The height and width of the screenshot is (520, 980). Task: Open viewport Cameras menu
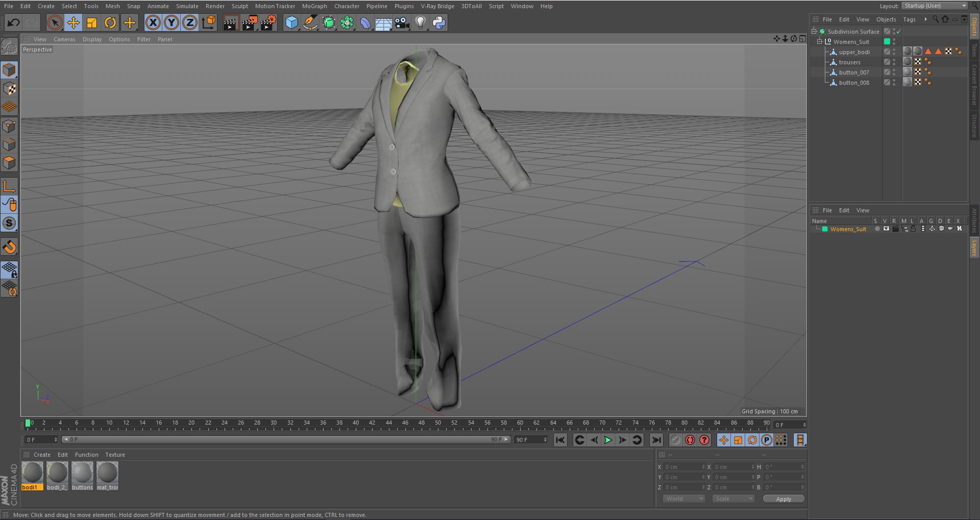64,39
